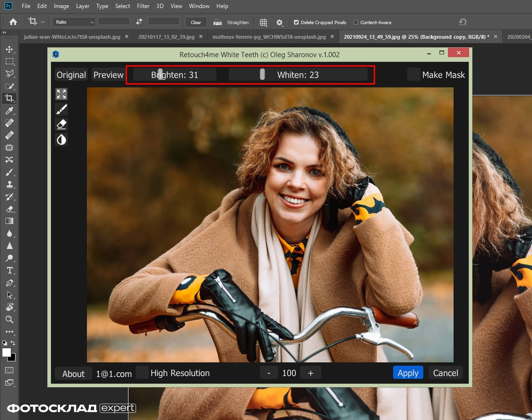Close the matheus-ferrero unsplash tab
The width and height of the screenshot is (532, 420).
coord(332,37)
